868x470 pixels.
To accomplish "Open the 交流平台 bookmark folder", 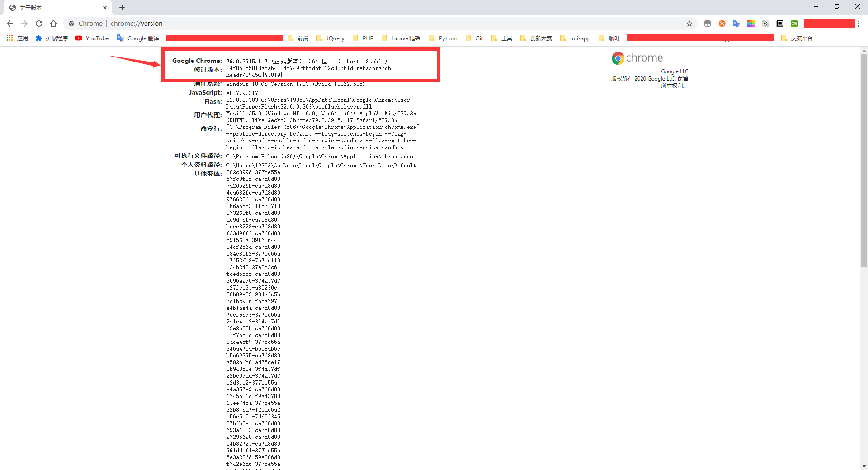I will [797, 38].
